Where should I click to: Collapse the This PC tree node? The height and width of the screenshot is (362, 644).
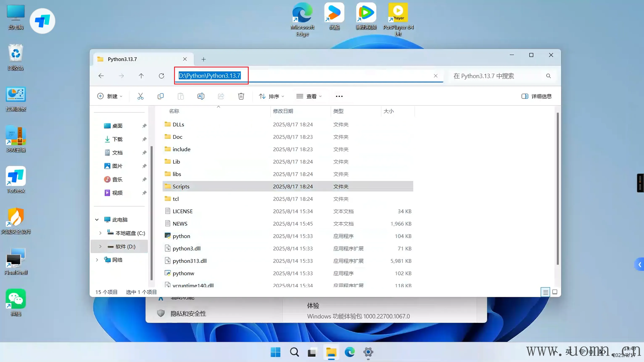click(97, 220)
